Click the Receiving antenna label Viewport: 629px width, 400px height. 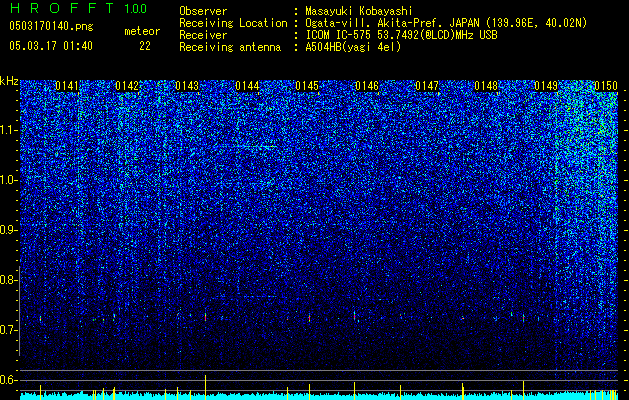230,47
